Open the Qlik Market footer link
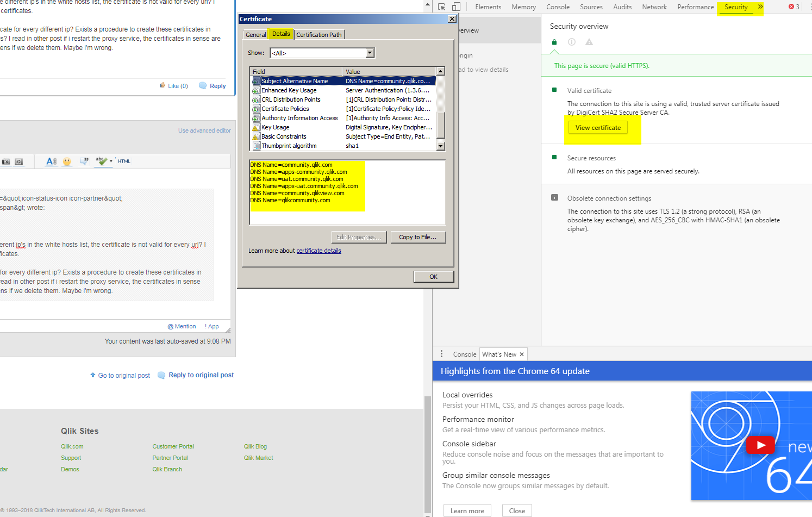This screenshot has width=812, height=517. coord(258,458)
